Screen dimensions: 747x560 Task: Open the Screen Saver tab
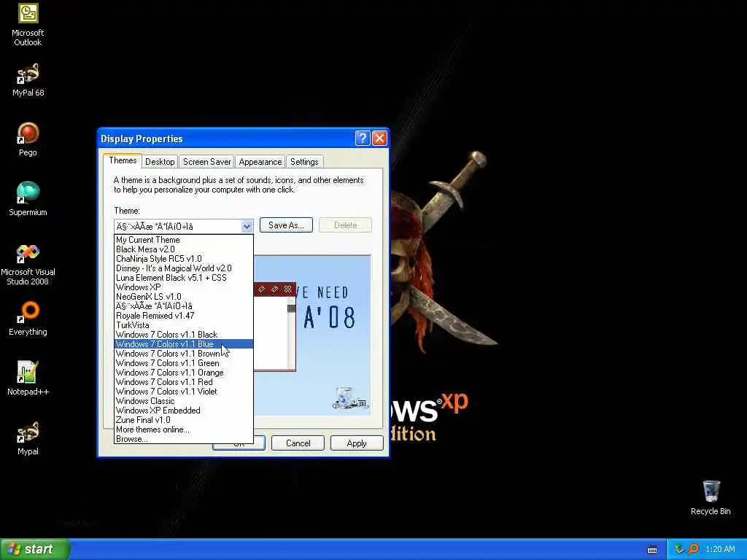tap(206, 162)
